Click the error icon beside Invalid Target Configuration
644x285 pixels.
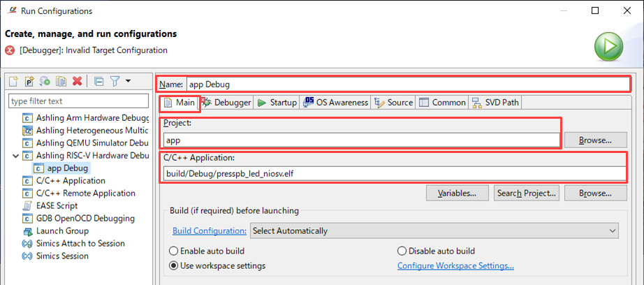tap(10, 50)
